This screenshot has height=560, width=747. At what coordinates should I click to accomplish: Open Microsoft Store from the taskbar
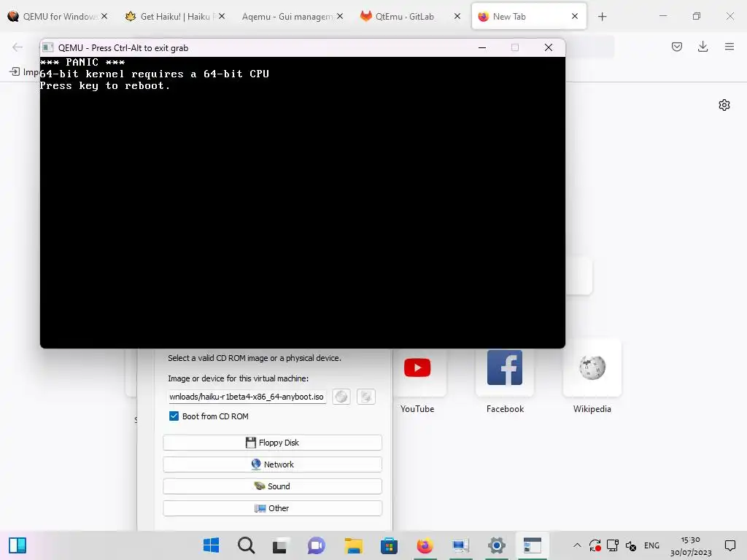coord(389,545)
